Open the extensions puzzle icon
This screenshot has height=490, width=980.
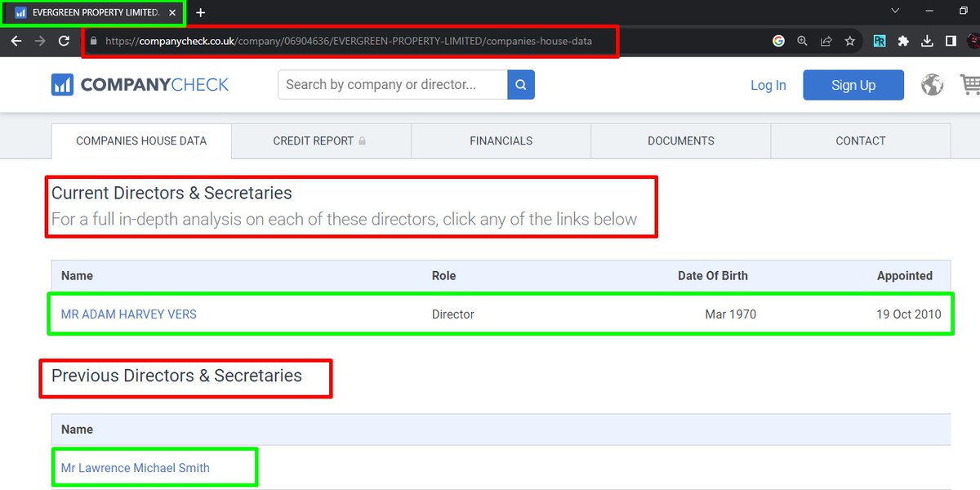[x=903, y=41]
